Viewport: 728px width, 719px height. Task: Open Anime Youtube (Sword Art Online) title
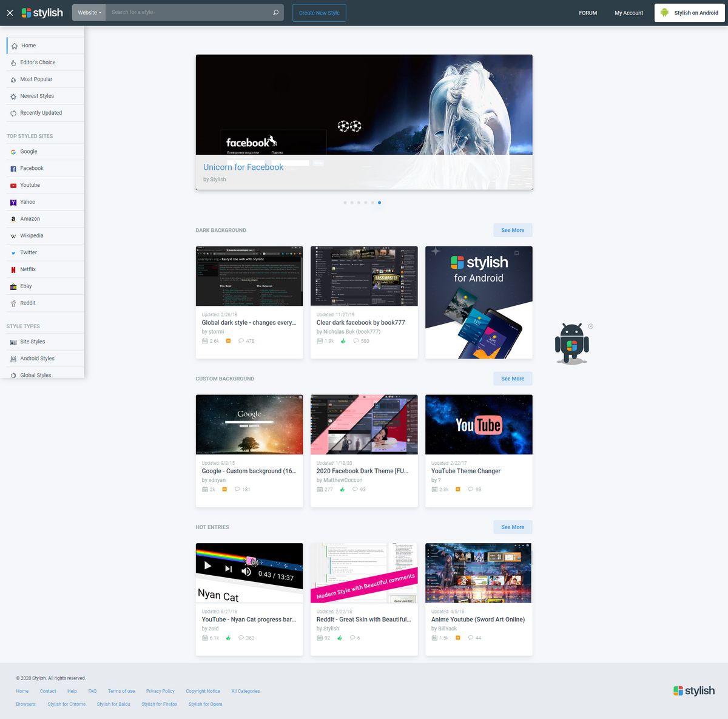(478, 620)
